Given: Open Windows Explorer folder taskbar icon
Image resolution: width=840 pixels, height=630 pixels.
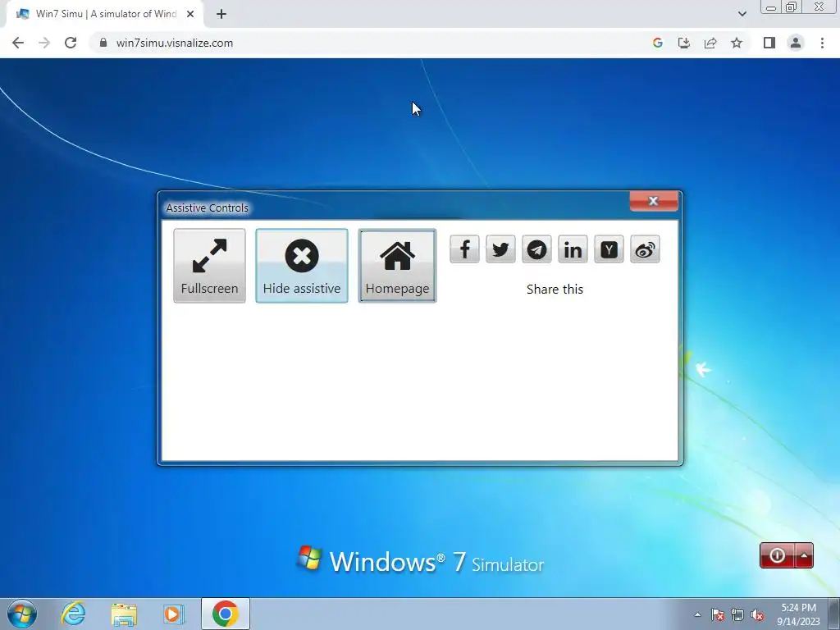Looking at the screenshot, I should [124, 614].
